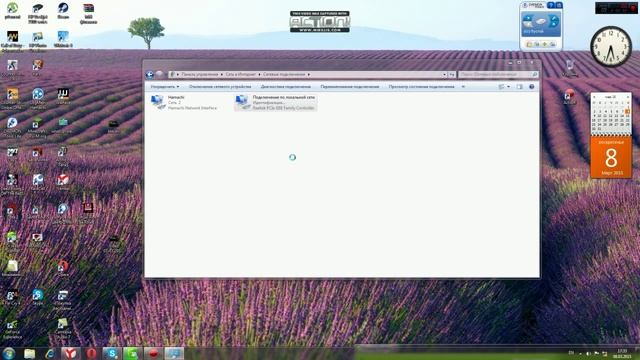Open the Упорядочить dropdown menu
Image resolution: width=640 pixels, height=360 pixels.
pos(165,87)
